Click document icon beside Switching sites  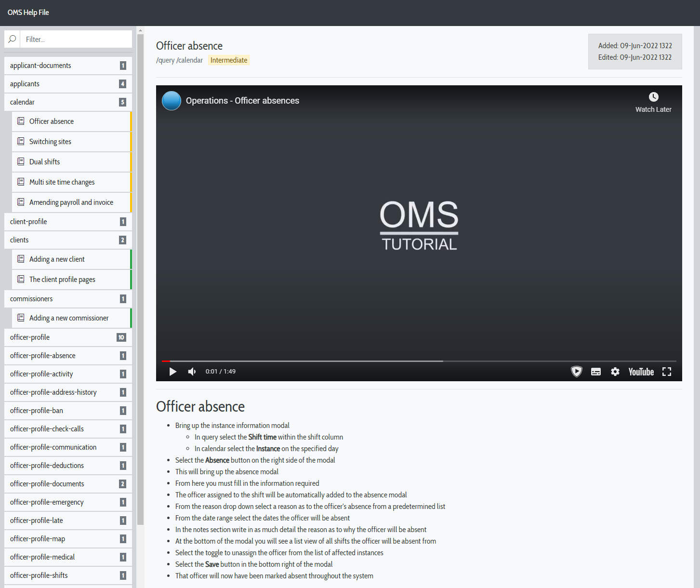[21, 141]
